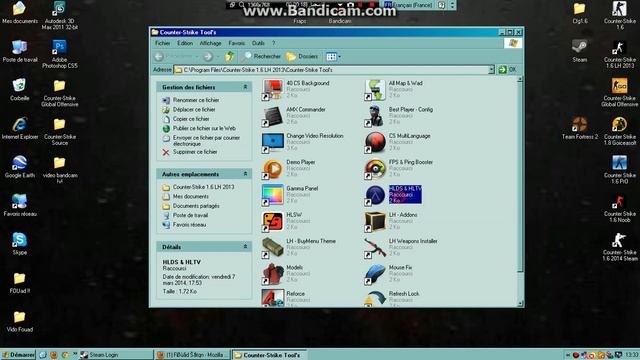Select the Reforce shortcut icon
The width and height of the screenshot is (640, 360).
click(273, 298)
